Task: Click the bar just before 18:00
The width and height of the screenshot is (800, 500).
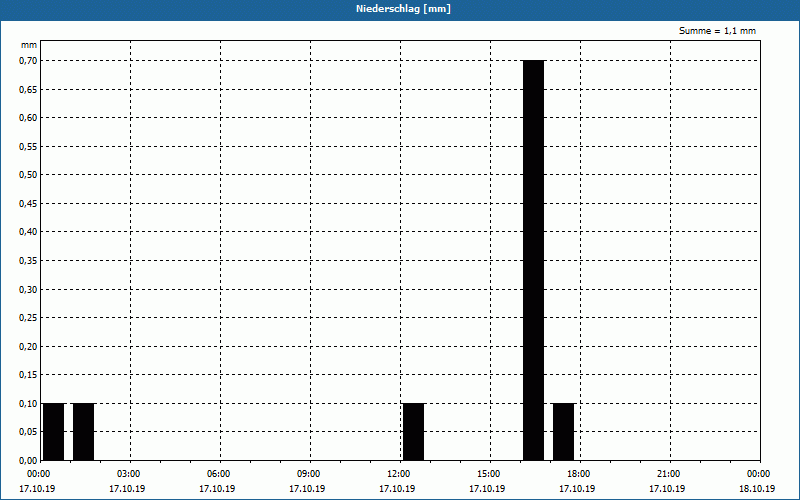Action: tap(563, 432)
